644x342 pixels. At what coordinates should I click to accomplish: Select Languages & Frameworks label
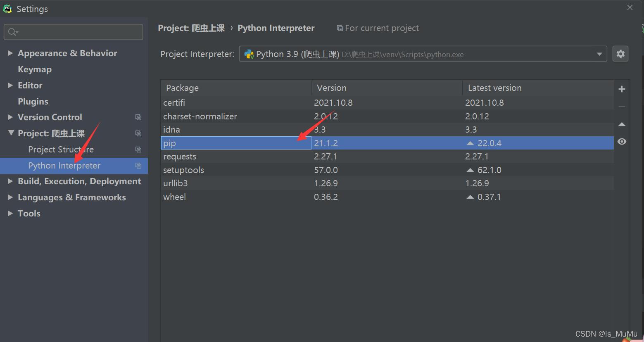click(x=72, y=197)
